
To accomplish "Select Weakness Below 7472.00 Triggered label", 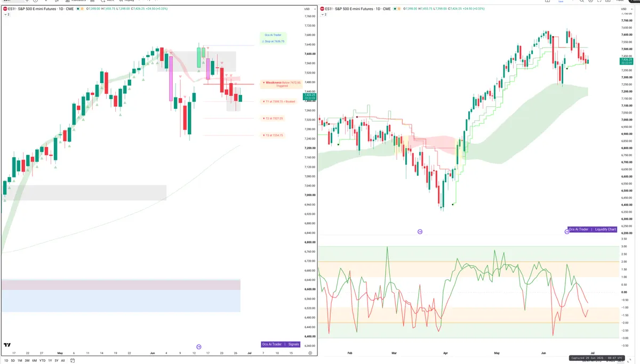I will coord(282,84).
